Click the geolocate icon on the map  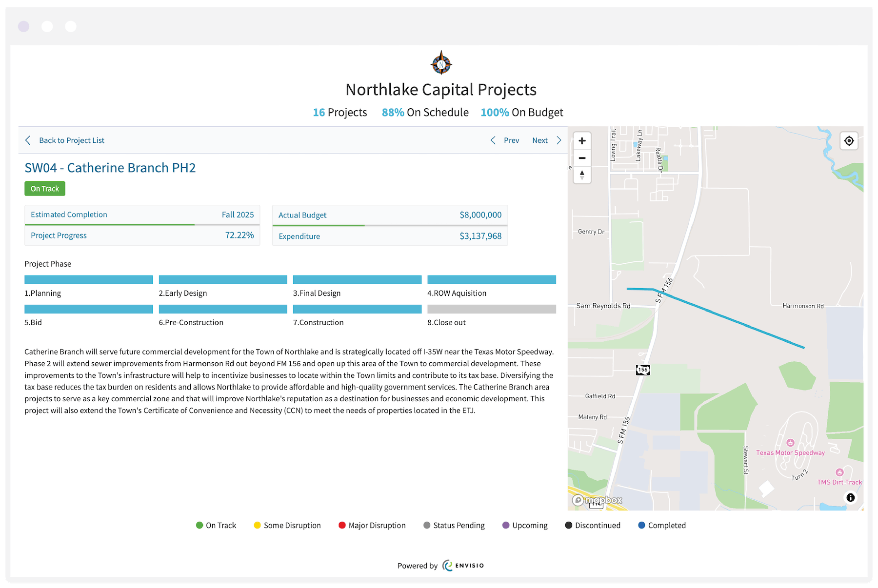(849, 141)
